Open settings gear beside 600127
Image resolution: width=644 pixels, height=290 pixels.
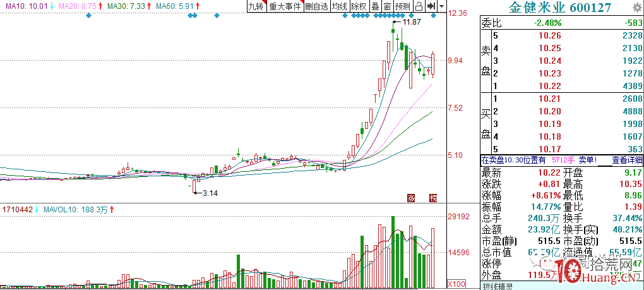coord(637,7)
